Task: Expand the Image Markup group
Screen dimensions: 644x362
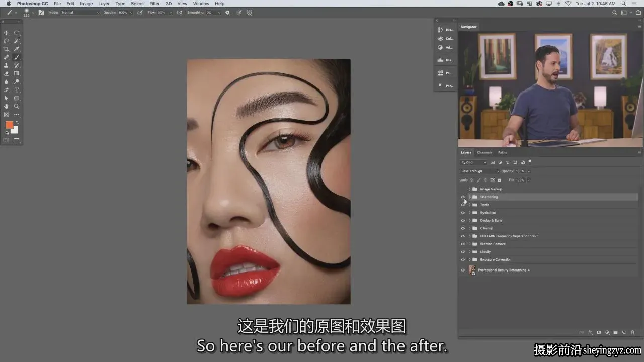Action: click(470, 189)
